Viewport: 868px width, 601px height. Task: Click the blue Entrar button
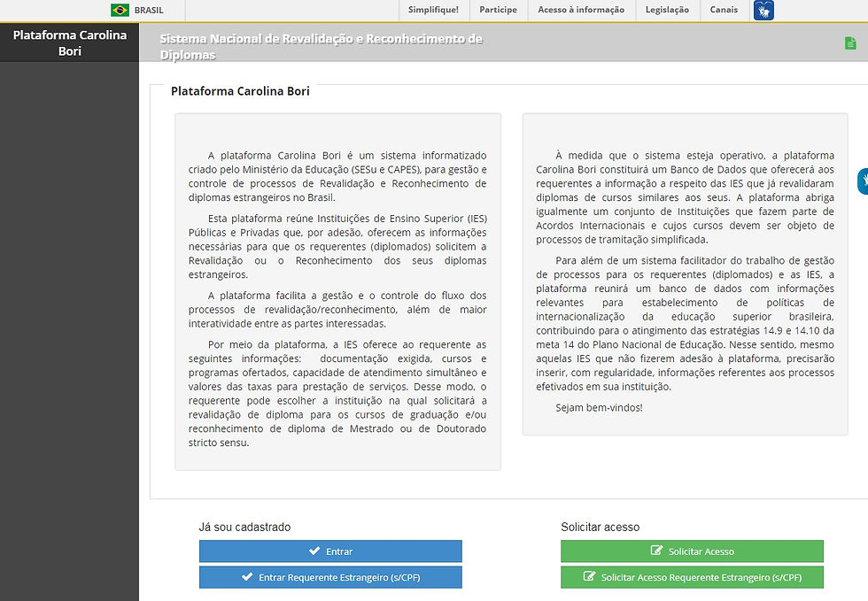(x=330, y=551)
